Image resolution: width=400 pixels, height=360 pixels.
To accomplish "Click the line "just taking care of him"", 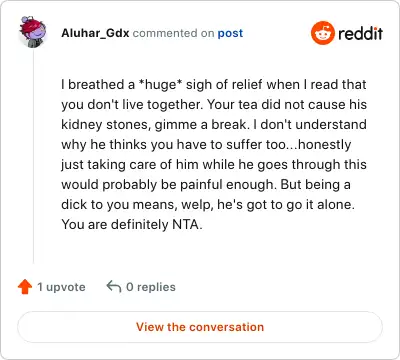I will (x=214, y=165).
